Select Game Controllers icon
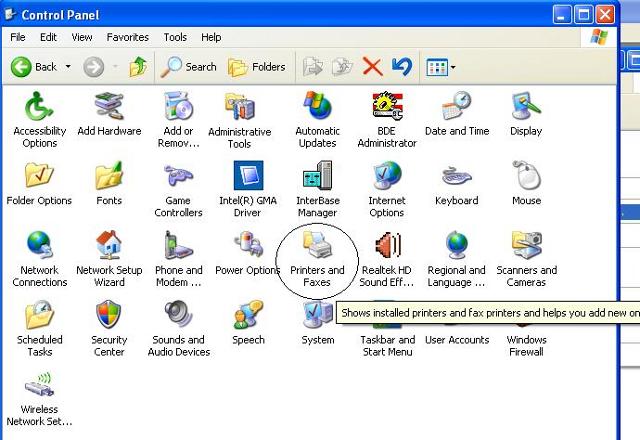 (178, 176)
